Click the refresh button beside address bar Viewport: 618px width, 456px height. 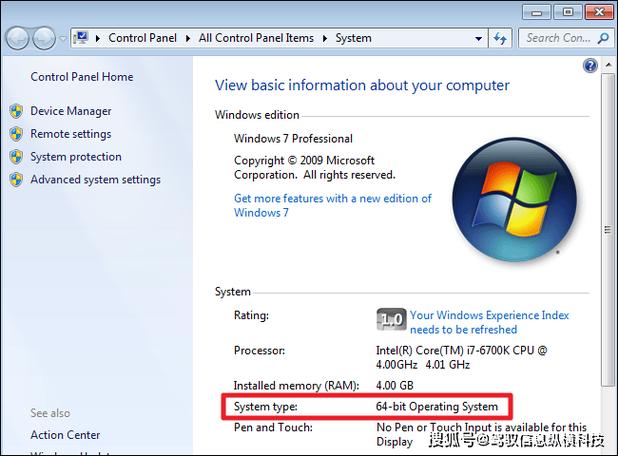500,39
